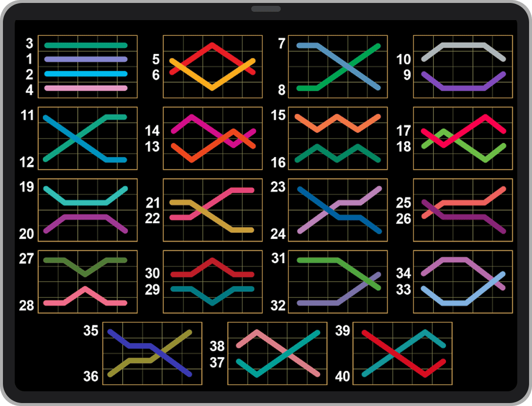This screenshot has width=532, height=406.
Task: Click the number 40 payline label
Action: click(343, 377)
